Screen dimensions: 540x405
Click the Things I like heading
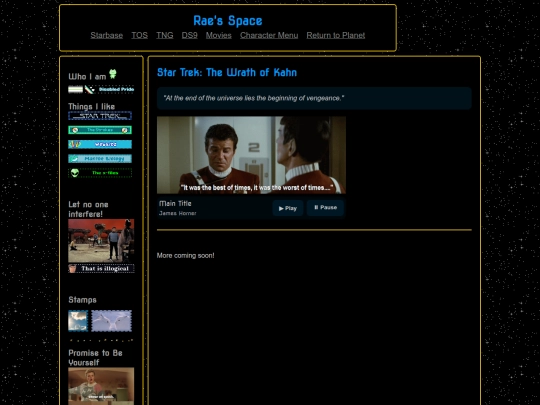[x=92, y=106]
